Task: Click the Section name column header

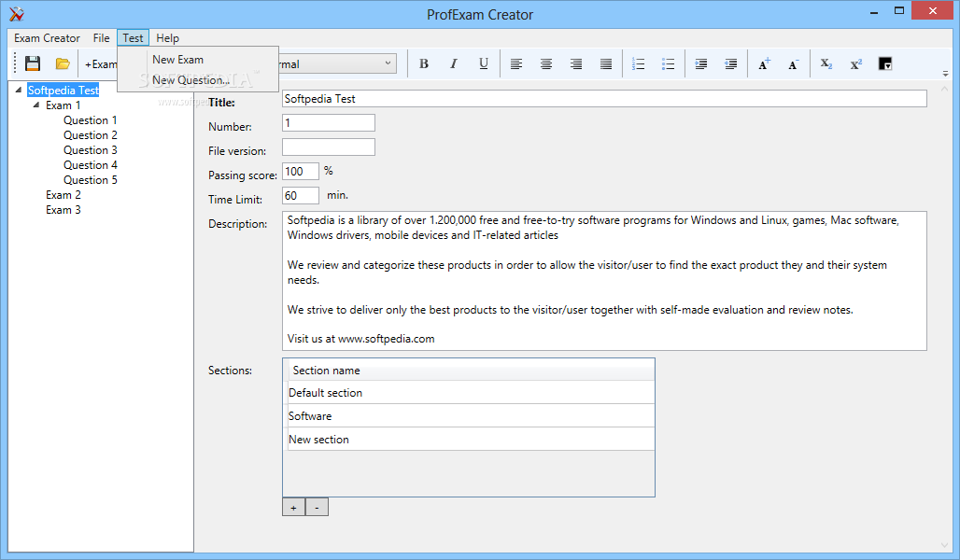Action: [x=471, y=371]
